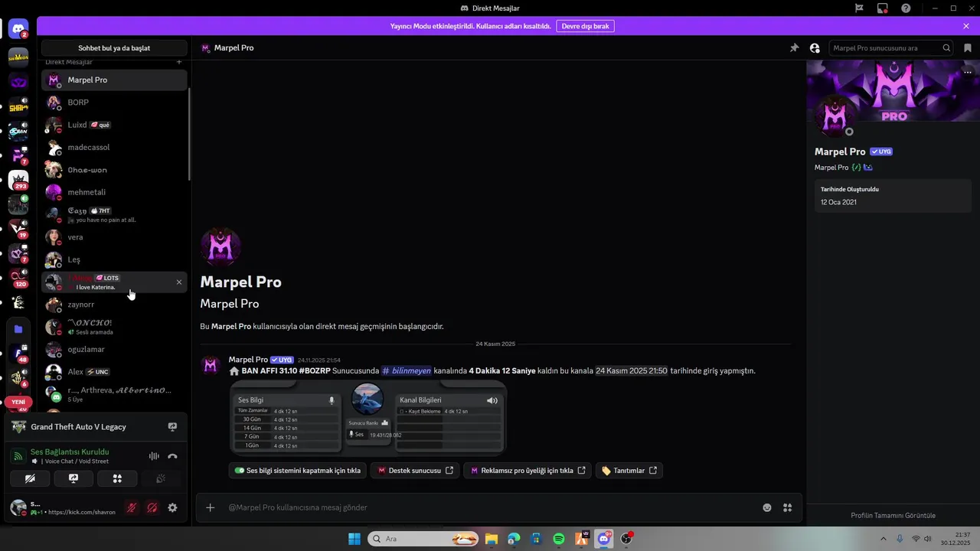The height and width of the screenshot is (551, 980).
Task: Open profile more options ellipsis
Action: pos(968,72)
